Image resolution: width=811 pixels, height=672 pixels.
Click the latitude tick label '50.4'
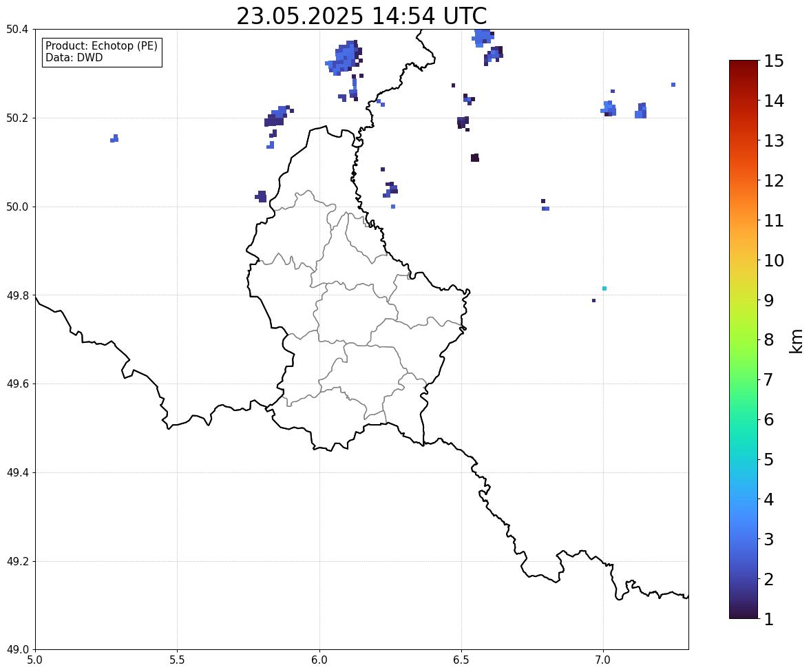(17, 30)
